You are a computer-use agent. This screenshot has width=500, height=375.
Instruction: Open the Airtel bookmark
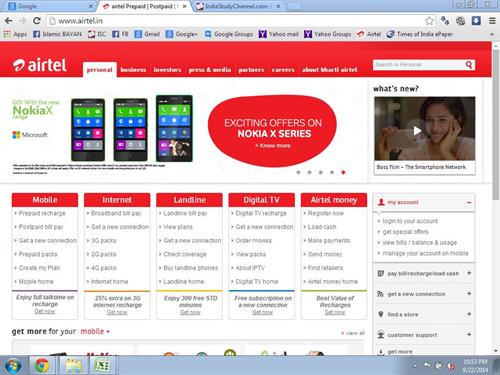(369, 34)
